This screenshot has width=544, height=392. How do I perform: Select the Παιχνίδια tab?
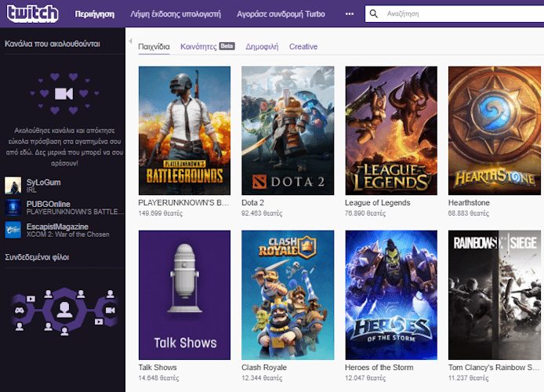click(154, 47)
